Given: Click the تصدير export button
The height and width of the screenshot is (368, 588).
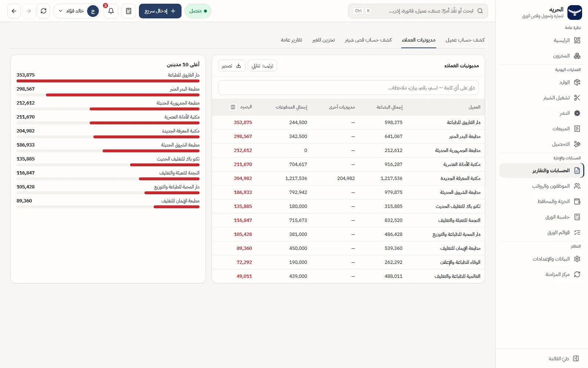Looking at the screenshot, I should pyautogui.click(x=232, y=66).
